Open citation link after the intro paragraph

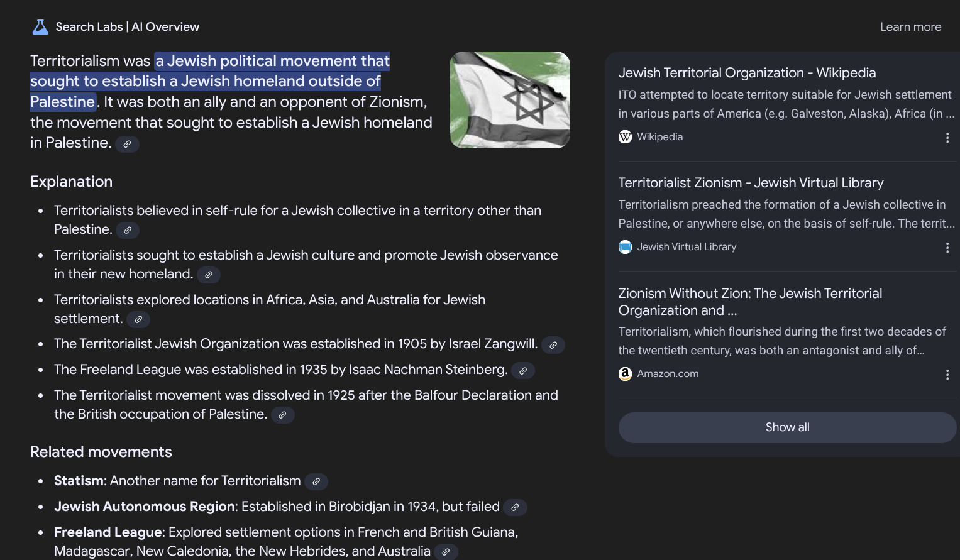[x=127, y=144]
